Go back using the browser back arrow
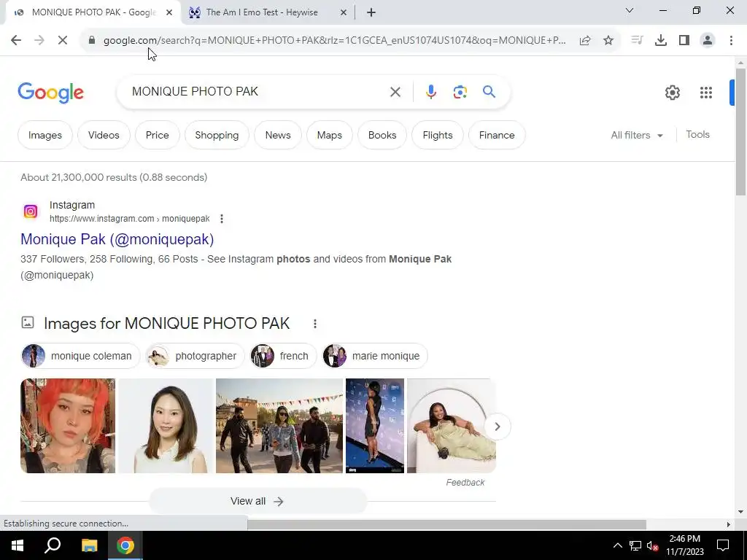 point(16,41)
